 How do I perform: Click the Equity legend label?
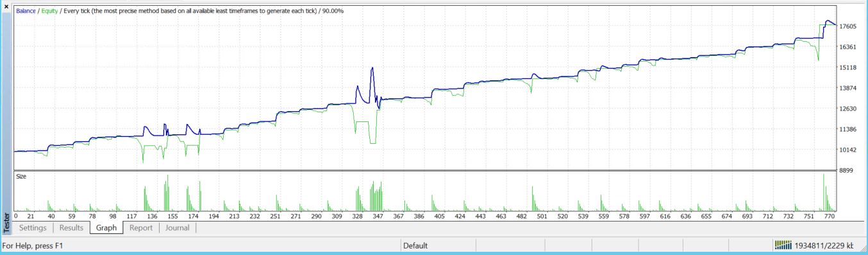point(49,10)
